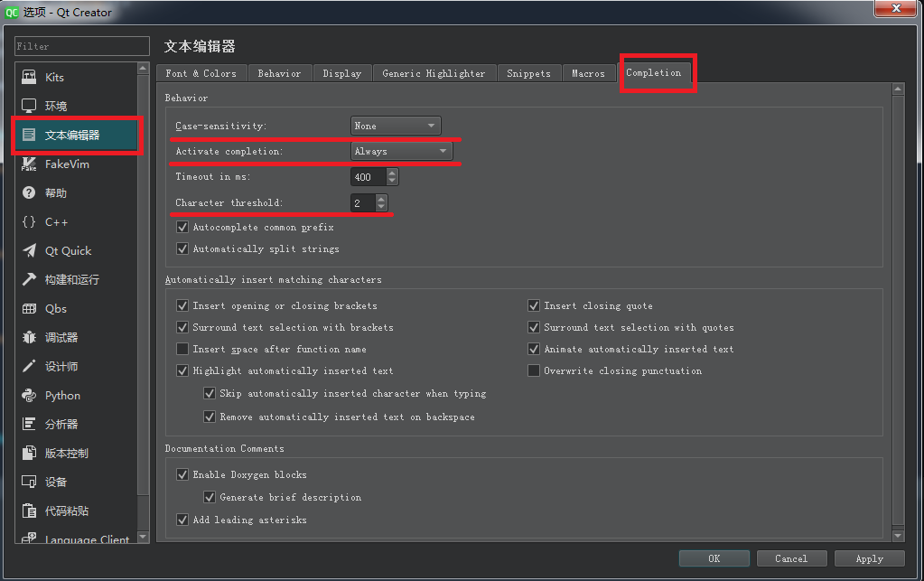Open the C++ settings icon
Image resolution: width=924 pixels, height=581 pixels.
point(29,221)
